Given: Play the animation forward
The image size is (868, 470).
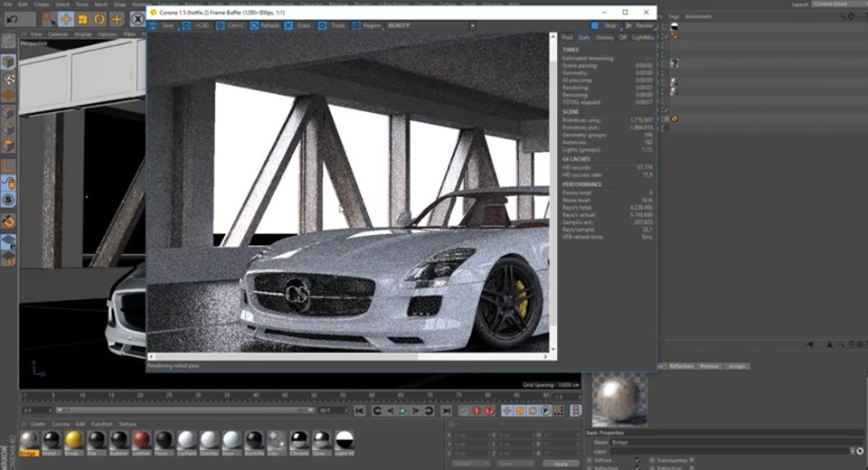Looking at the screenshot, I should (403, 410).
